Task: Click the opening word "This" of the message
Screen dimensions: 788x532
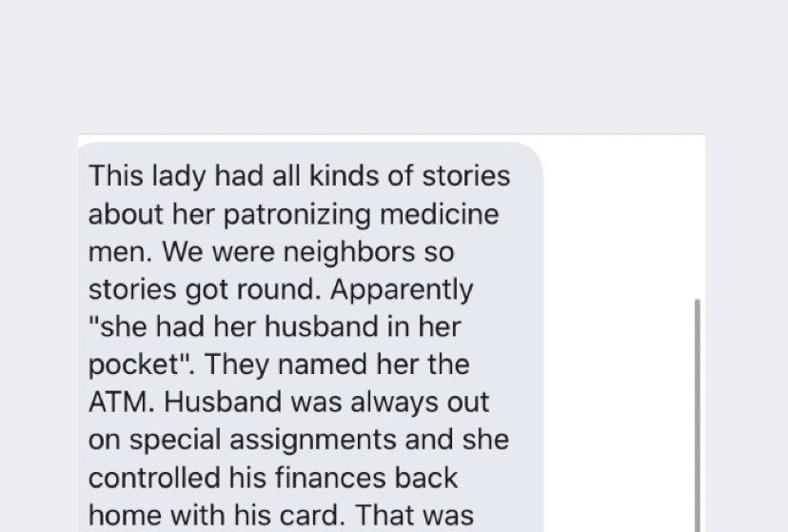Action: coord(115,176)
